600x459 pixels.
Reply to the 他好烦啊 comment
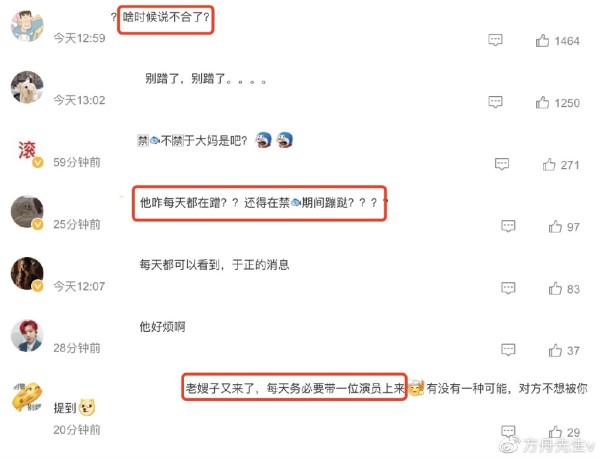coord(508,350)
